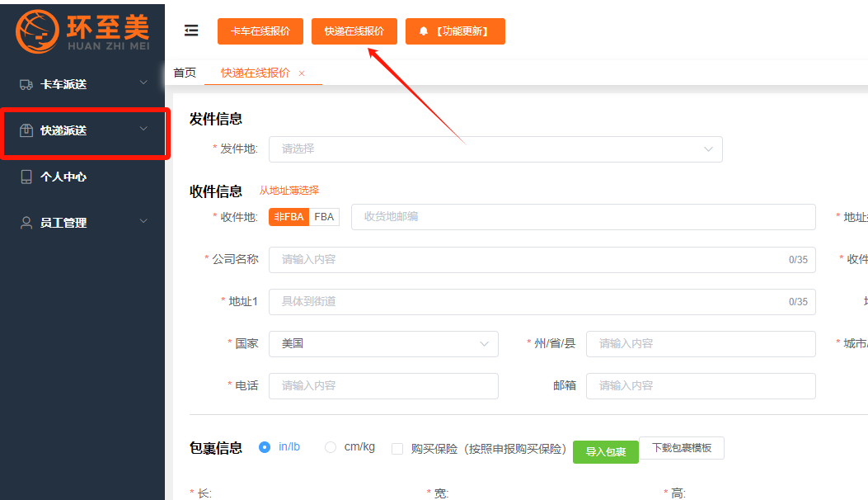868x500 pixels.
Task: Click the Huan Zhi Mei logo
Action: (82, 31)
